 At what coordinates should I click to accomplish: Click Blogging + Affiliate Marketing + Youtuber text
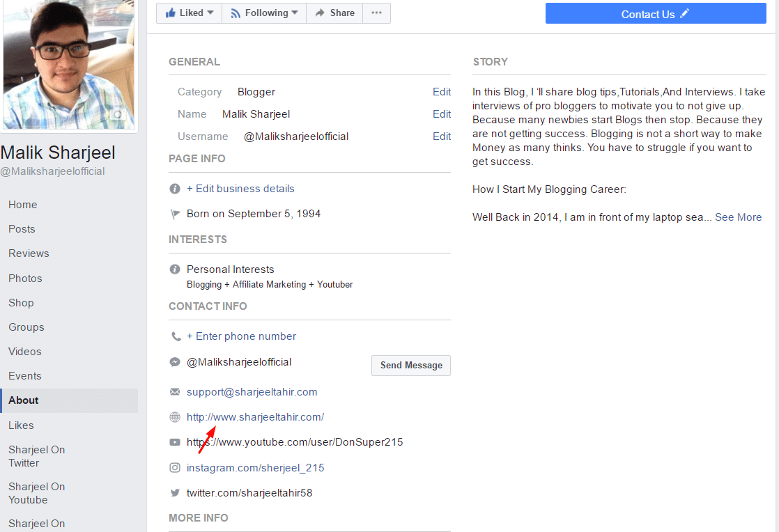click(270, 284)
